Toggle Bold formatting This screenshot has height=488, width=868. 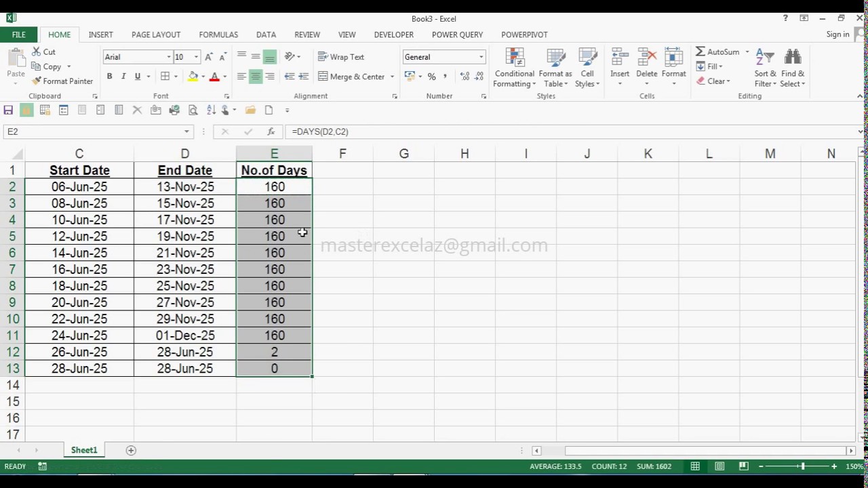[109, 77]
